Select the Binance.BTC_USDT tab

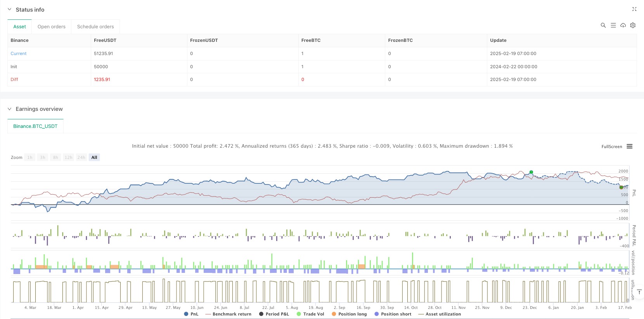tap(35, 126)
